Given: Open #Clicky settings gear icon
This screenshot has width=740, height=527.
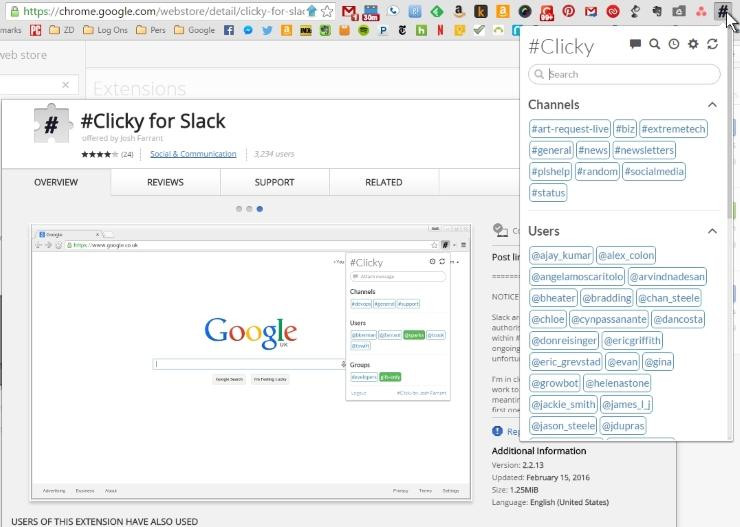Looking at the screenshot, I should click(x=693, y=44).
